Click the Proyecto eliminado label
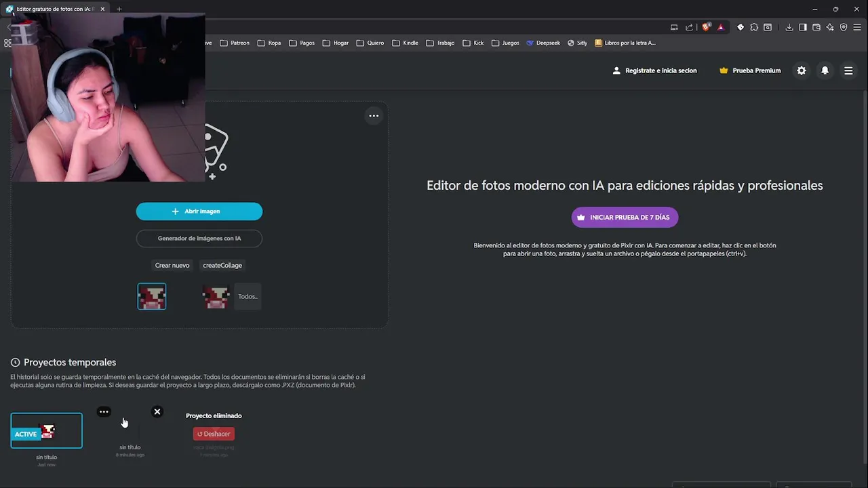The height and width of the screenshot is (488, 868). pos(214,415)
